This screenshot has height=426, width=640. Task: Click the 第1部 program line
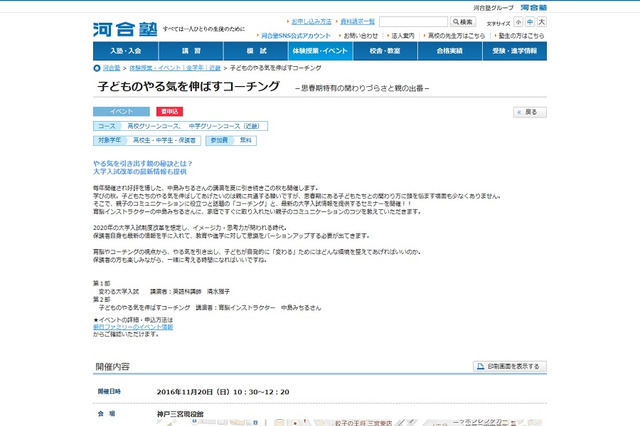coord(102,283)
